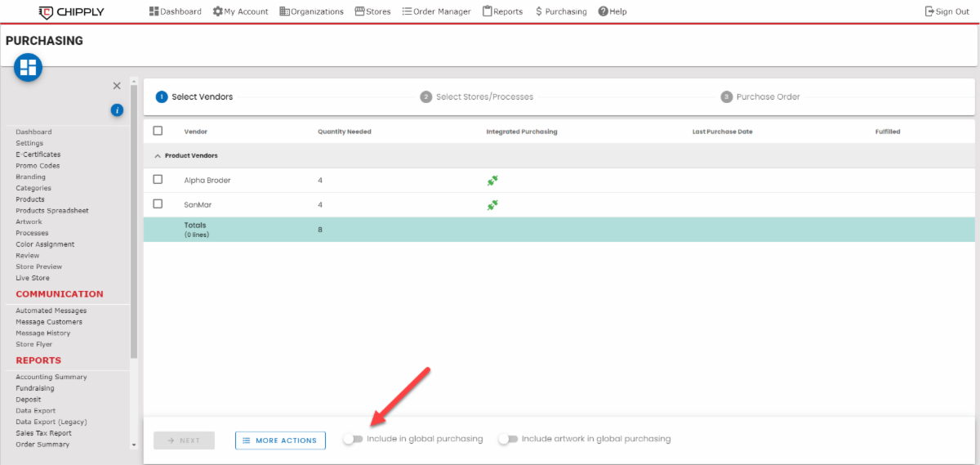Open the blue info icon in sidebar

(x=117, y=110)
